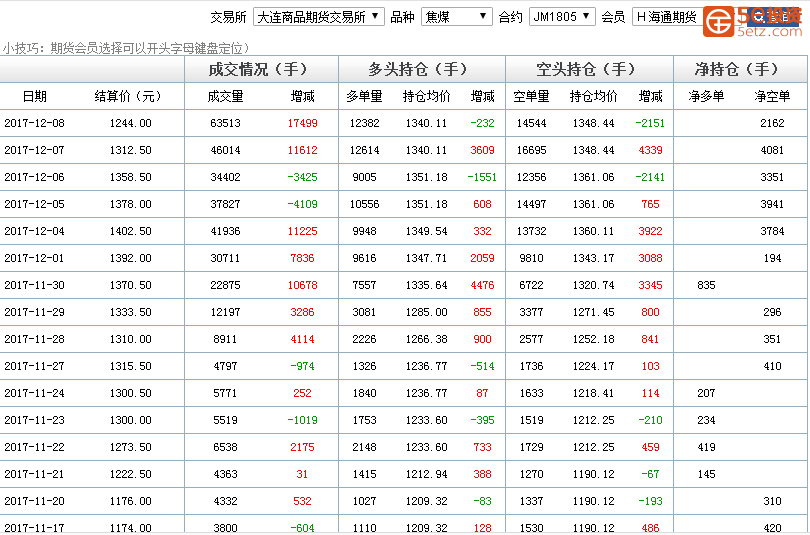Click short position value 14544
This screenshot has height=535, width=810.
tap(531, 123)
